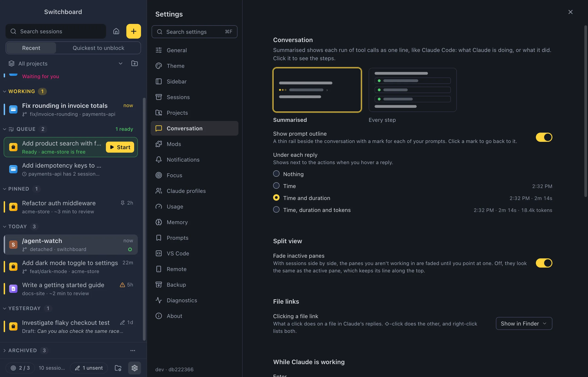Click the Diagnostics pulse icon
This screenshot has height=377, width=588.
click(x=159, y=300)
